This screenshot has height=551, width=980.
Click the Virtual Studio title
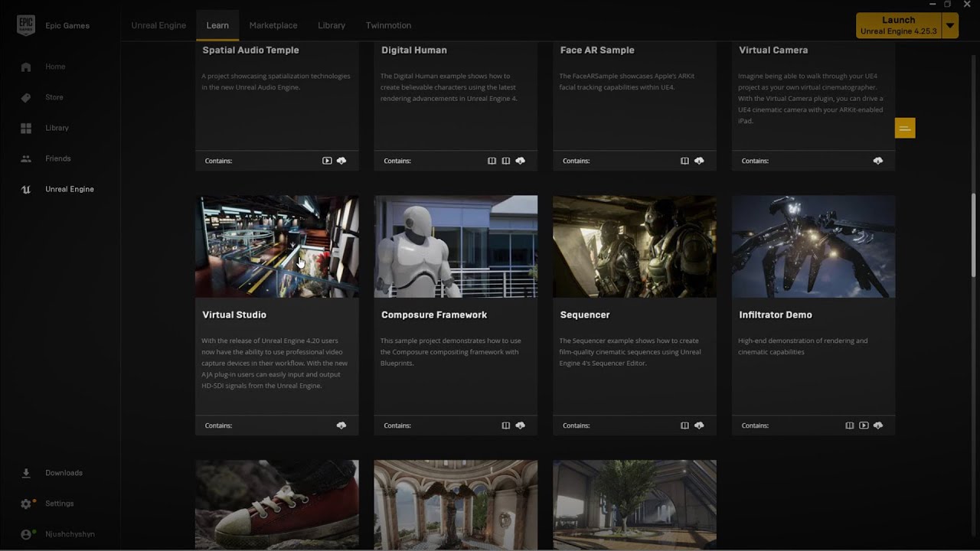(234, 315)
